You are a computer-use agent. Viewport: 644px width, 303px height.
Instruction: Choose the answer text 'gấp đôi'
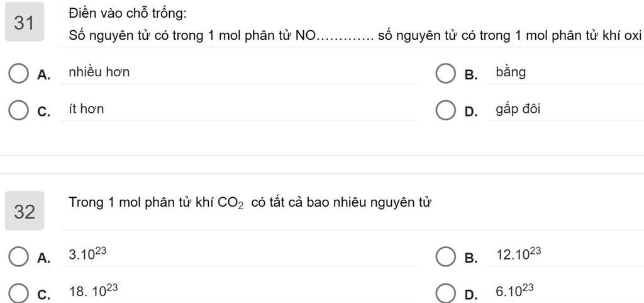[x=518, y=110]
